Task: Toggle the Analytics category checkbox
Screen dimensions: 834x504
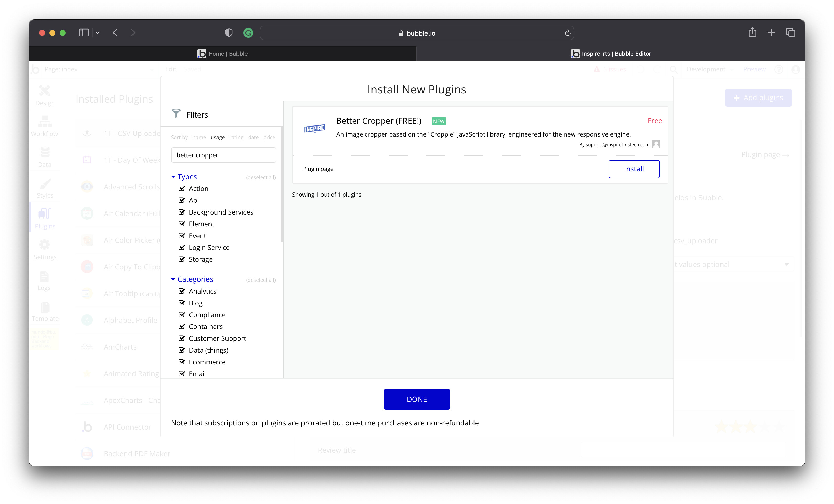Action: (182, 291)
